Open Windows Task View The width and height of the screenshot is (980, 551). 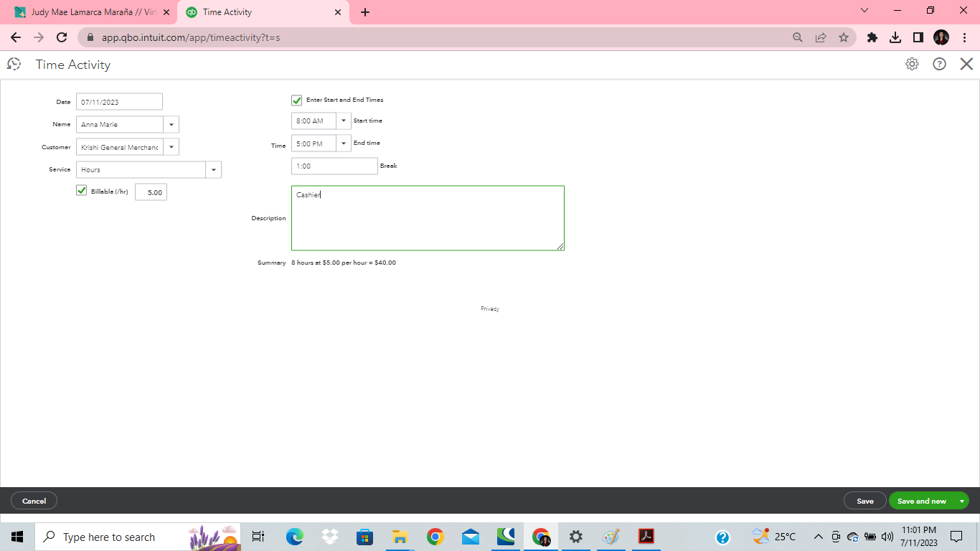pyautogui.click(x=259, y=537)
